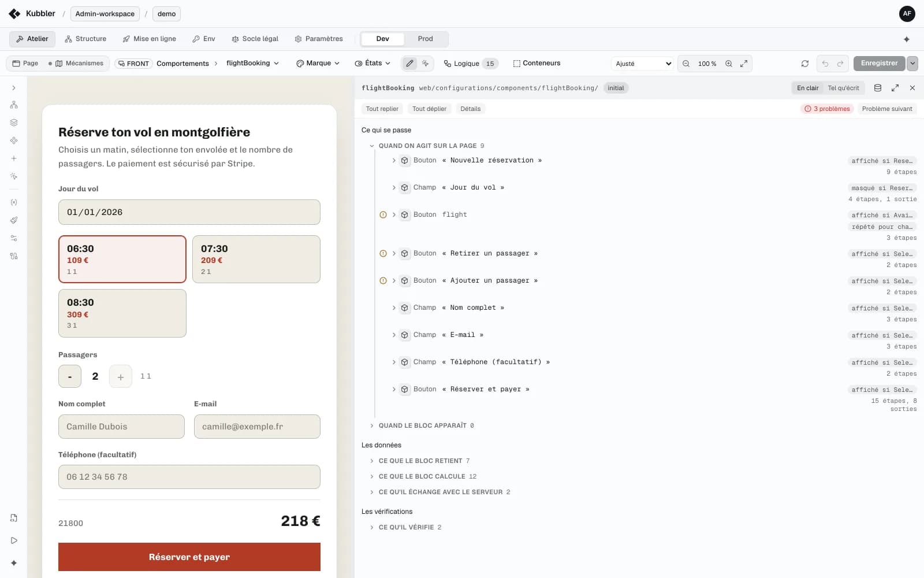Click the Enregistrer button
This screenshot has height=578, width=924.
tap(880, 64)
